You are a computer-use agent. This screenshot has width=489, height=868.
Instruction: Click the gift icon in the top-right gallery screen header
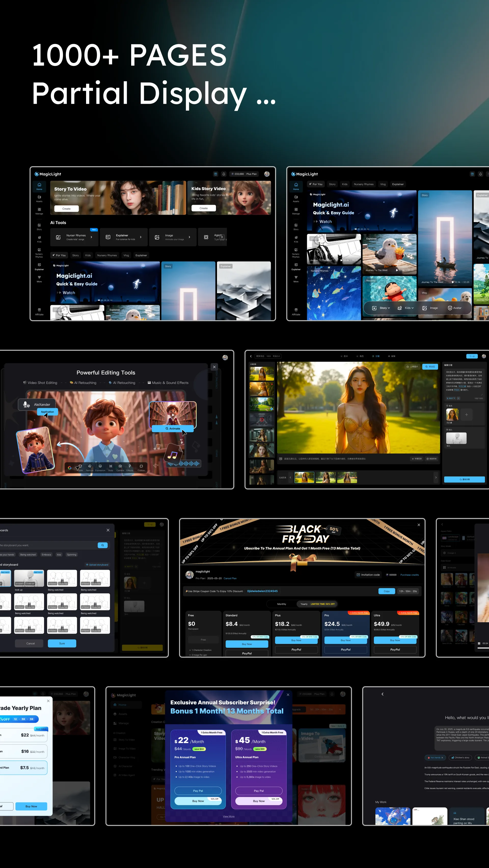pyautogui.click(x=472, y=174)
